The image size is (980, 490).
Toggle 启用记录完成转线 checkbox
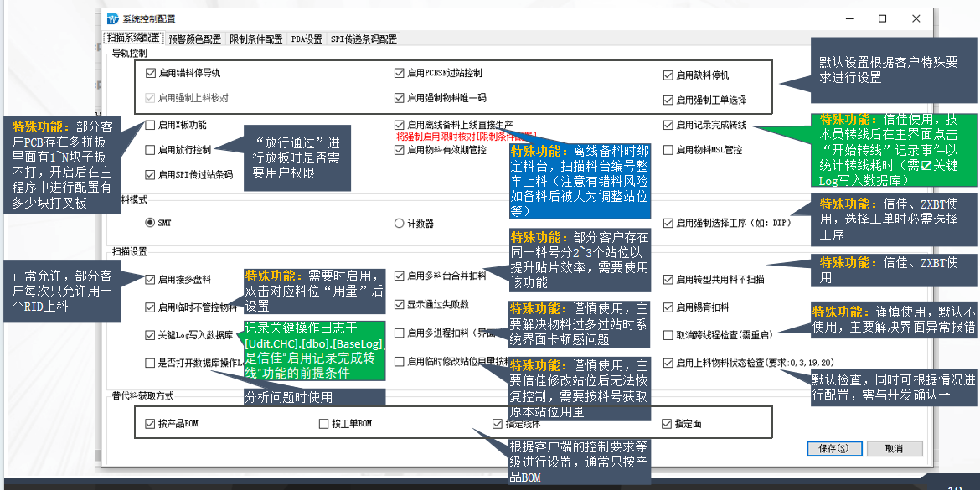click(x=668, y=125)
